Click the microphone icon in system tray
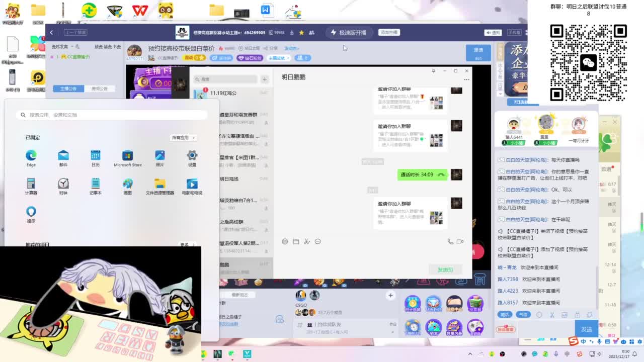The image size is (644, 362). coord(556,354)
